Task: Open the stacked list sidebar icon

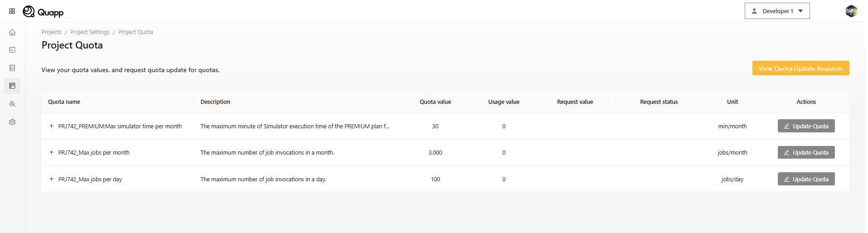Action: [12, 68]
